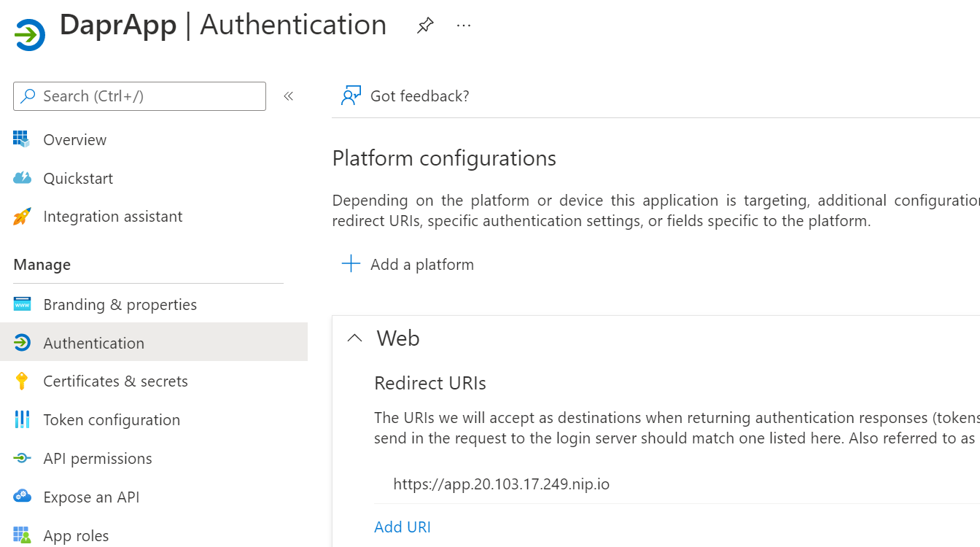The height and width of the screenshot is (547, 980).
Task: Select App roles in the sidebar menu
Action: 77,535
